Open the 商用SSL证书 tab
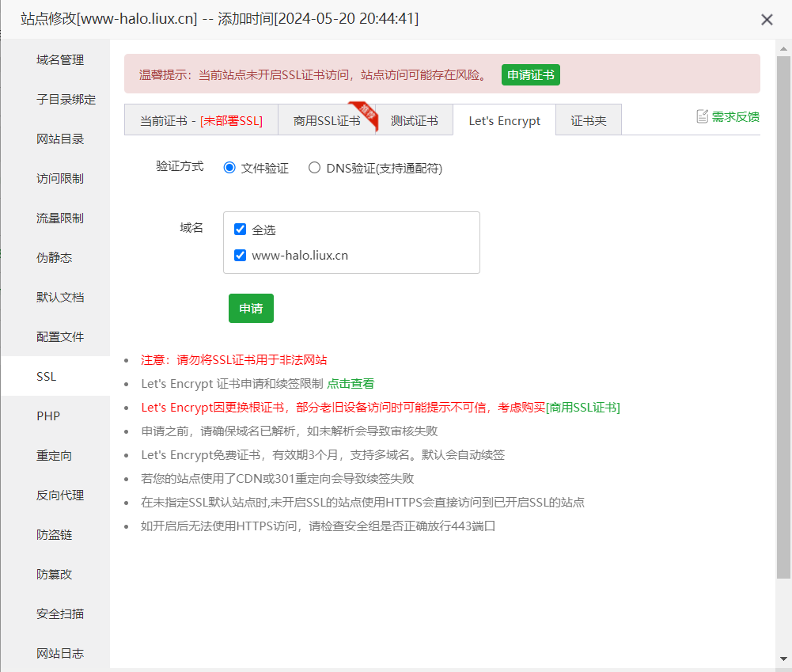 click(327, 121)
